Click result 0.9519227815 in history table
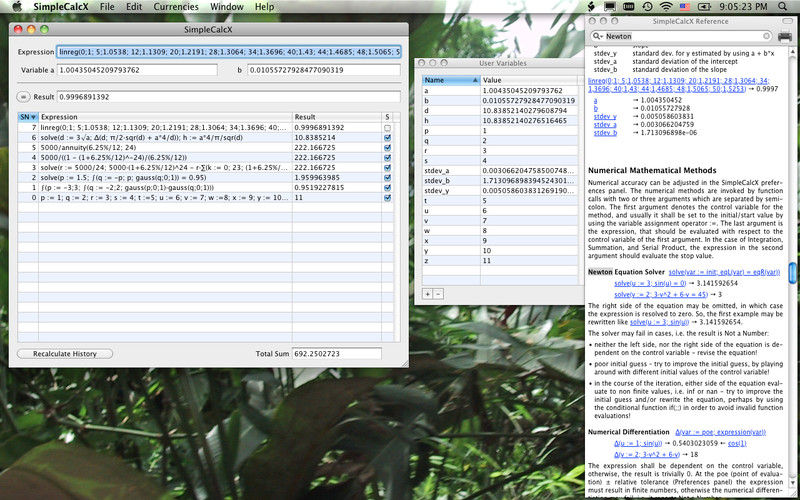The width and height of the screenshot is (800, 500). point(321,187)
